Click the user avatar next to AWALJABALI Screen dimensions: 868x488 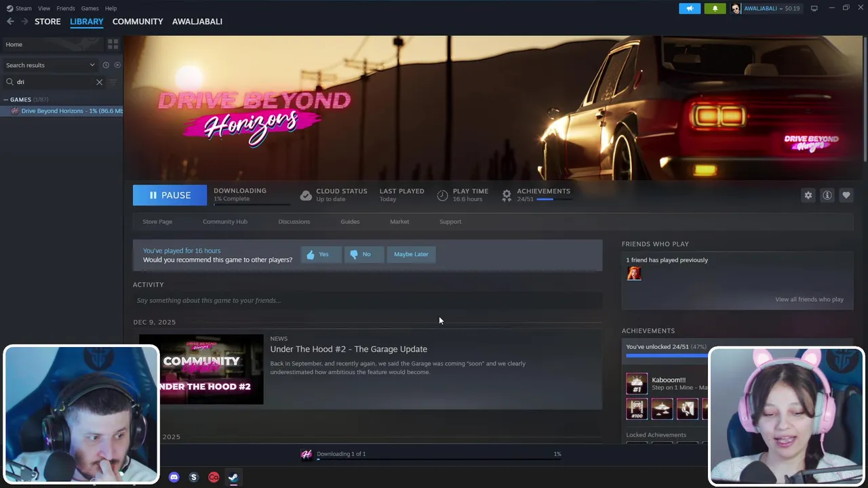point(736,8)
